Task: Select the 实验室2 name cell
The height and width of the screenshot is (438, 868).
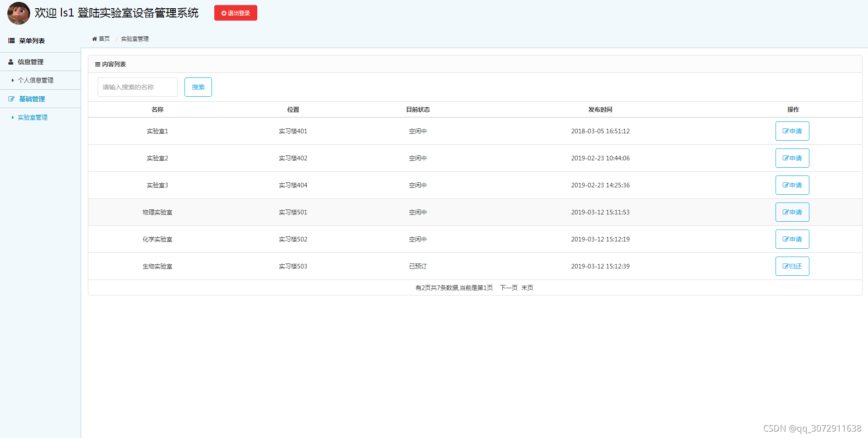Action: (x=157, y=158)
